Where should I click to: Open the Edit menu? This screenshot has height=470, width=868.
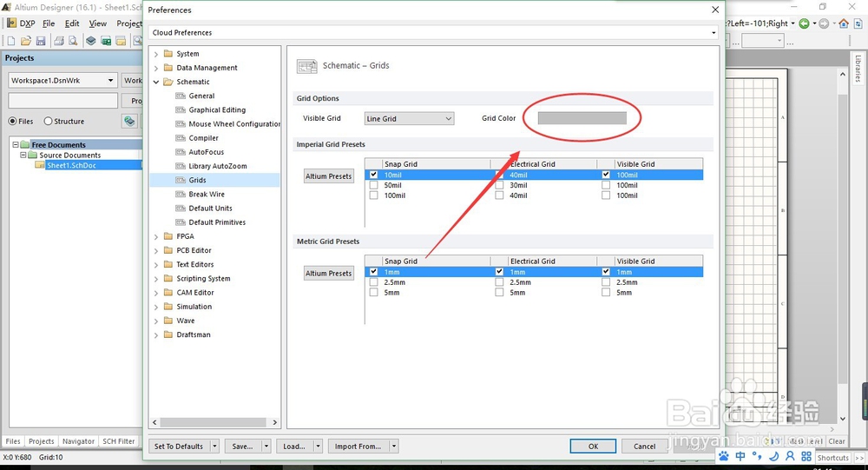point(72,23)
